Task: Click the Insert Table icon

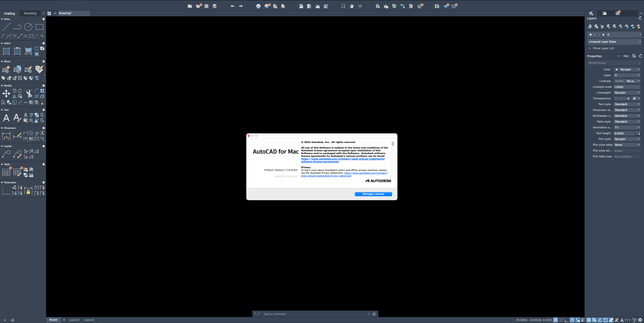Action: (x=6, y=172)
